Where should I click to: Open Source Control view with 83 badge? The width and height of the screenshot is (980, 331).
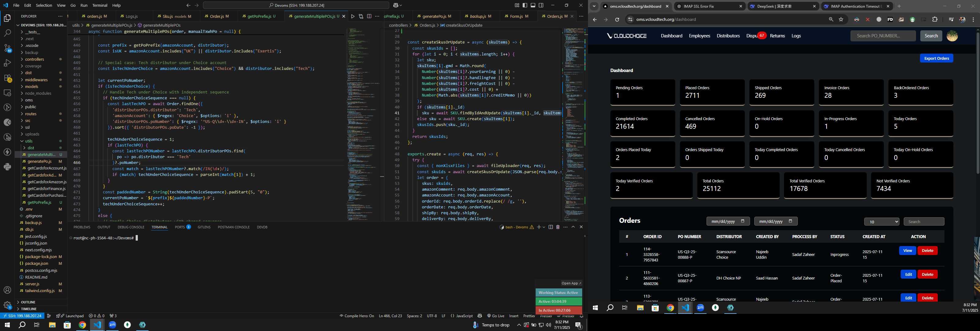7,48
